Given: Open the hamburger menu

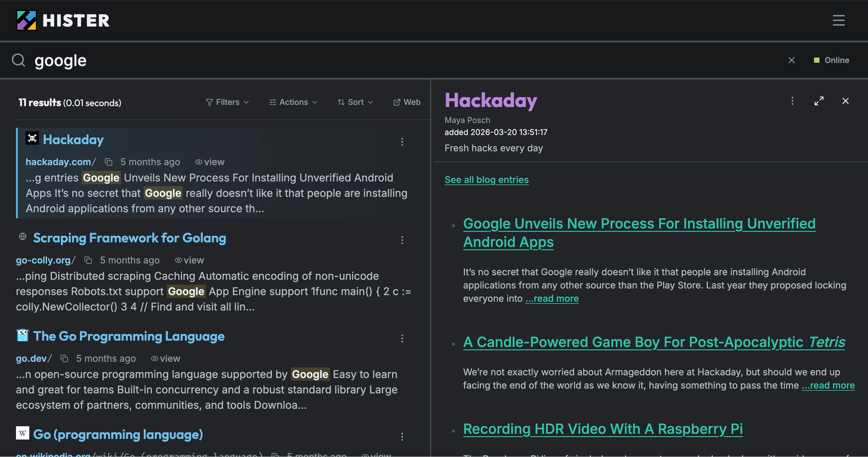Looking at the screenshot, I should click(839, 20).
